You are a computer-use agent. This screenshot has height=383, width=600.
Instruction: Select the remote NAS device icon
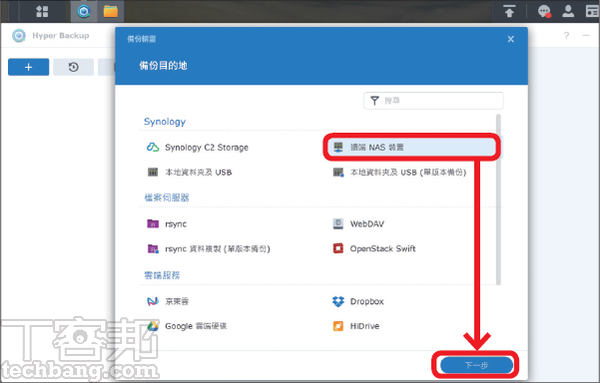tap(338, 147)
